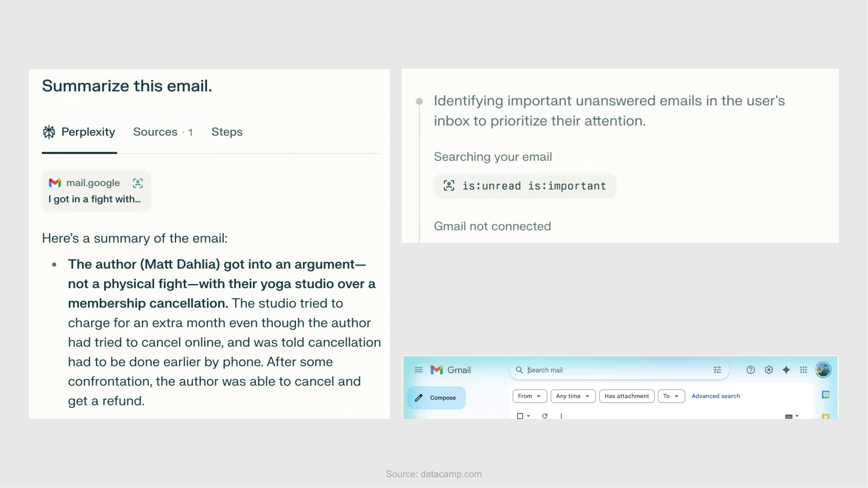Image resolution: width=868 pixels, height=488 pixels.
Task: Open the To filter dropdown
Action: (671, 396)
